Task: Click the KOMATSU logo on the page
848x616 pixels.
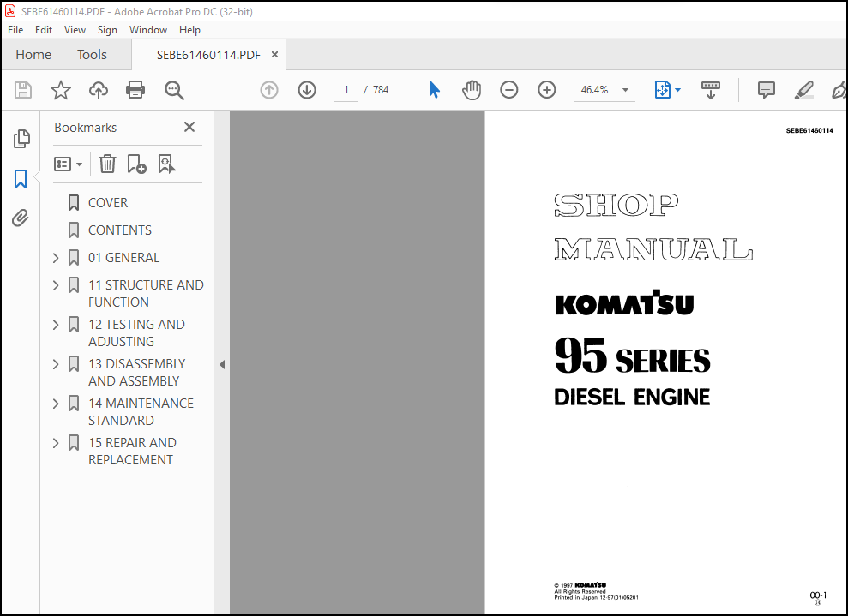Action: (624, 302)
